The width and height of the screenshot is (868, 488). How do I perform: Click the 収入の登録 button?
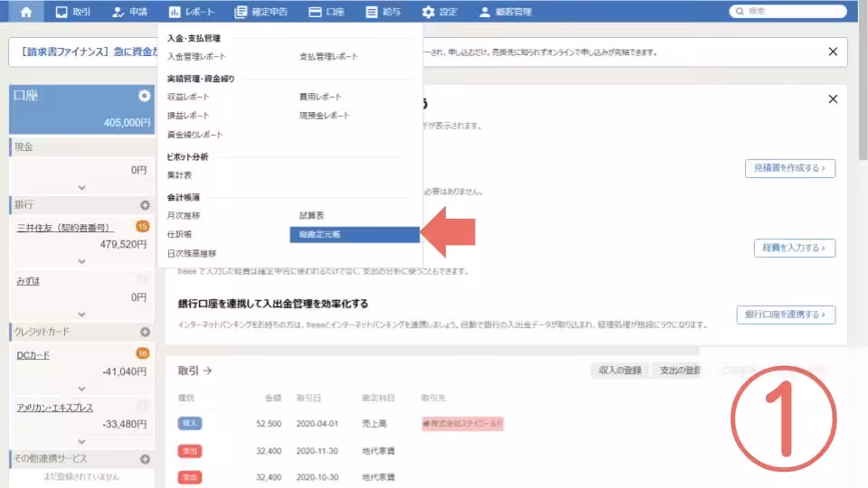(619, 371)
